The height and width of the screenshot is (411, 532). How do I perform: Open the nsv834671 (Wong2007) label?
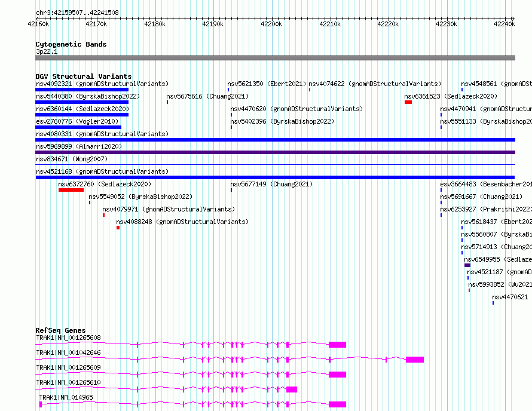click(x=72, y=159)
